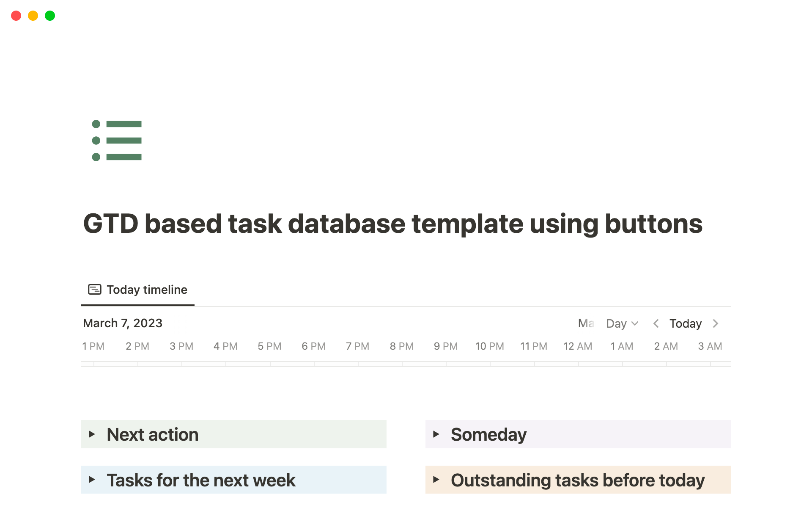Click the March 7, 2023 date heading
812x508 pixels.
(122, 323)
